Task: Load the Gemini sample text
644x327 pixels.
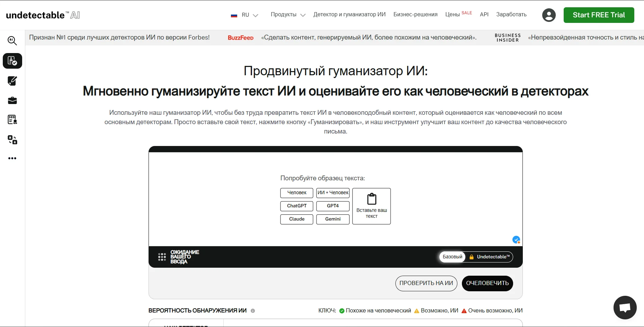Action: click(x=333, y=219)
